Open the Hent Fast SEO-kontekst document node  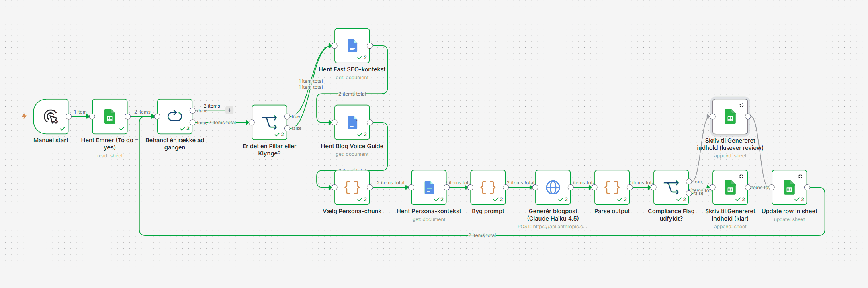click(352, 46)
